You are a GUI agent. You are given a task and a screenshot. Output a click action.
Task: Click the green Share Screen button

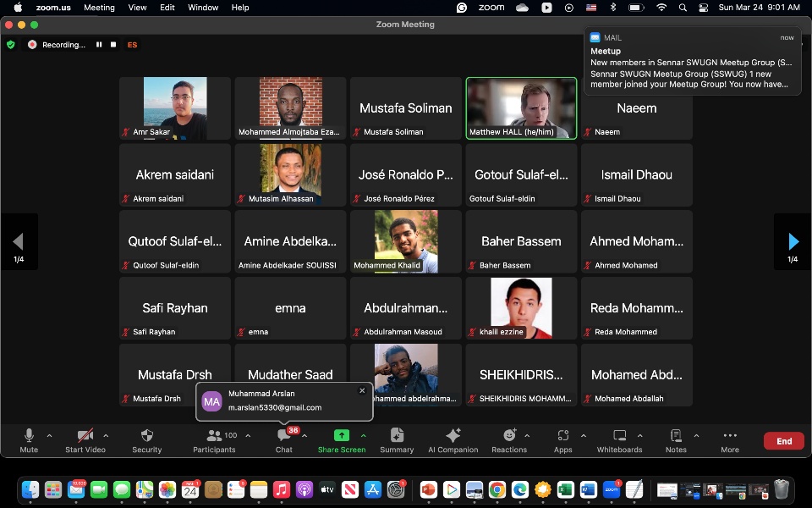[342, 440]
